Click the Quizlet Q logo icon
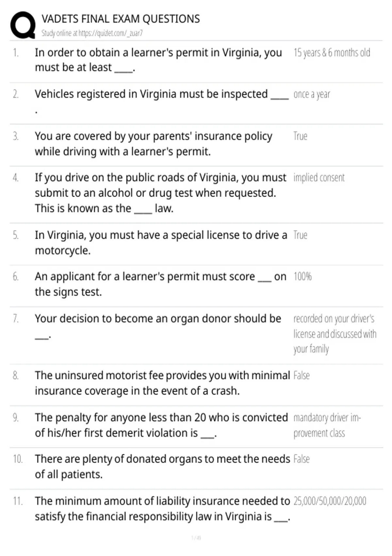 click(x=23, y=25)
